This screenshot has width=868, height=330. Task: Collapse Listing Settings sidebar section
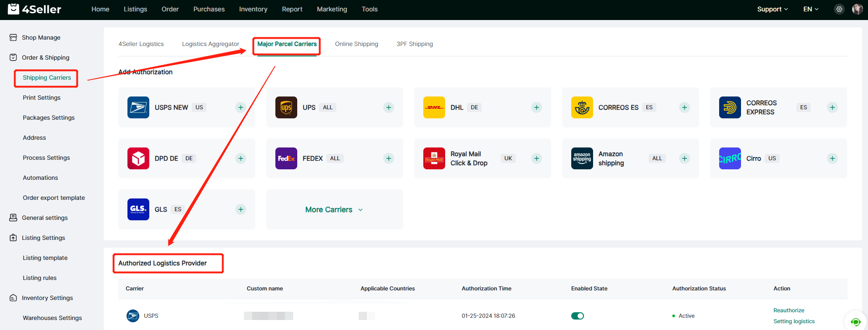(x=43, y=238)
